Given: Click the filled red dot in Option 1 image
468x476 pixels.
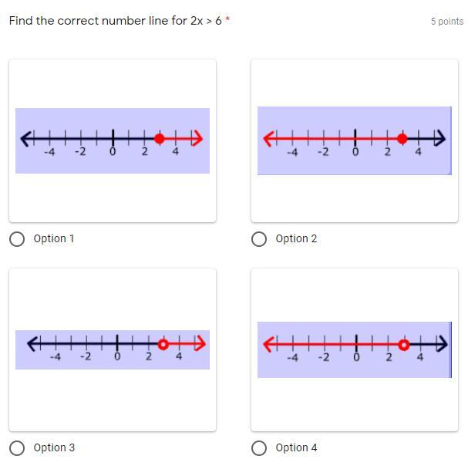Looking at the screenshot, I should tap(160, 139).
